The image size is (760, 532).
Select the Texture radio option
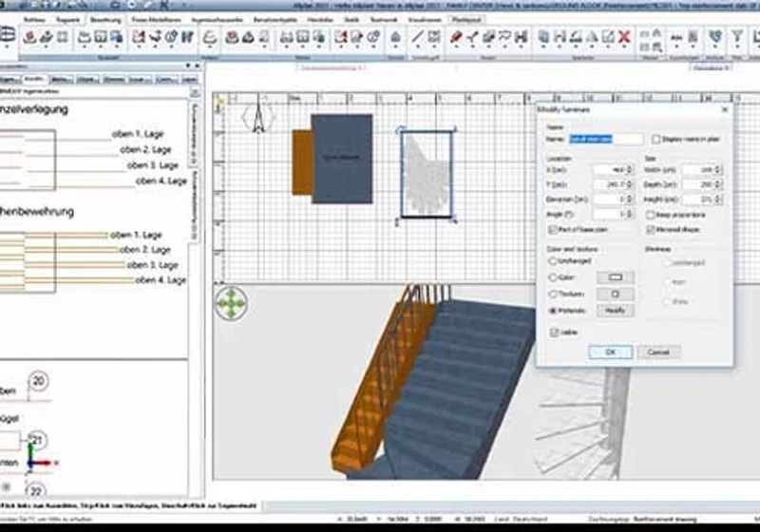(552, 294)
